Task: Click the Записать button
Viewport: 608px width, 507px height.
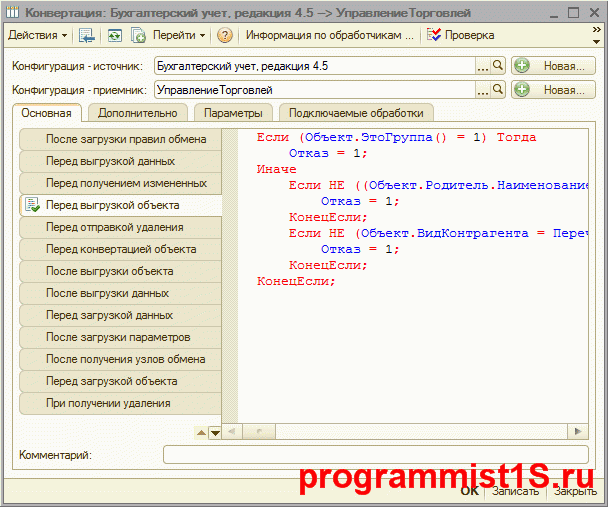Action: (x=515, y=491)
